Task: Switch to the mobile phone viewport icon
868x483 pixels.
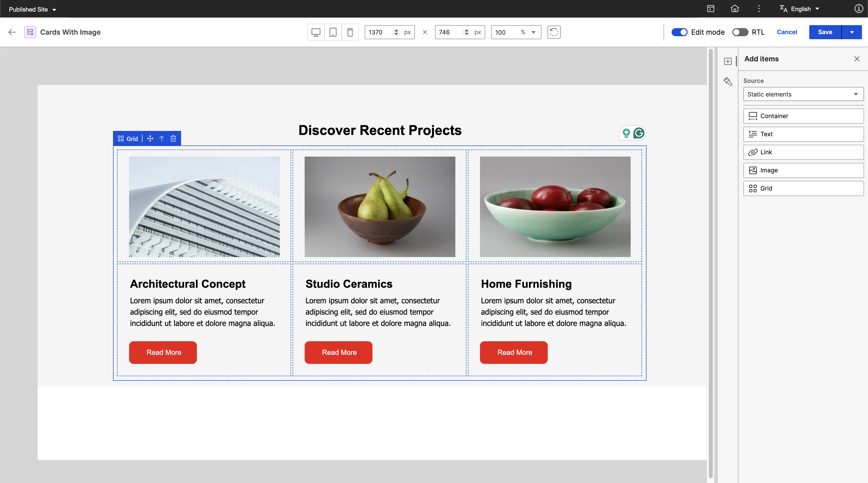Action: click(350, 32)
